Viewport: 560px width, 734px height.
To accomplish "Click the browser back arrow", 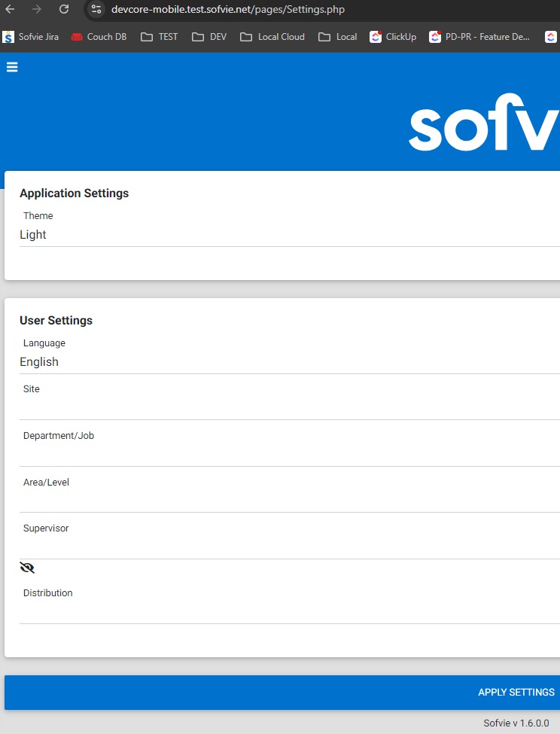I will point(10,9).
